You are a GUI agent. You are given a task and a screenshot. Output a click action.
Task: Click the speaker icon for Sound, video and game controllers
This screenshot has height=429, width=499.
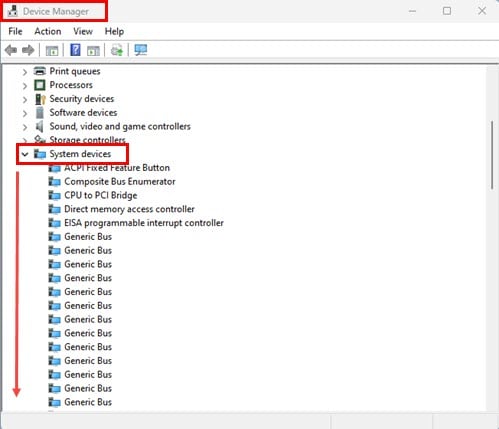click(x=40, y=126)
